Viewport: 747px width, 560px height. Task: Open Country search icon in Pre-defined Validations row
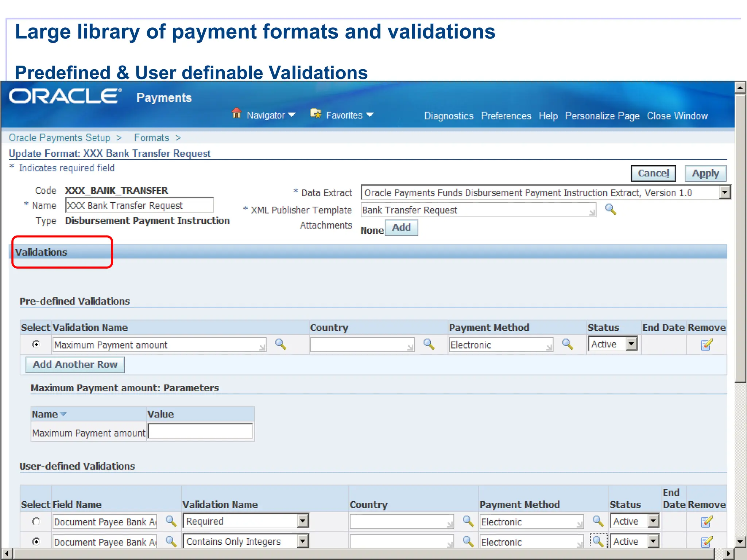pos(429,344)
